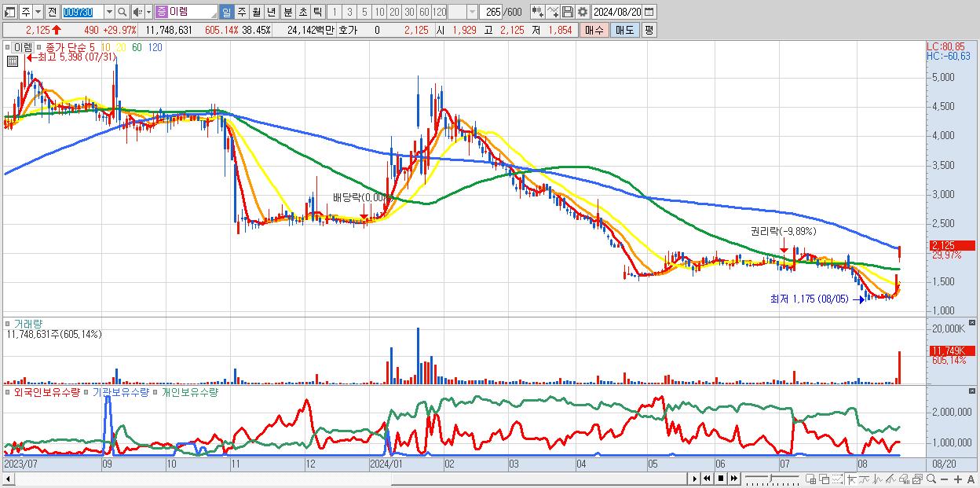Image resolution: width=980 pixels, height=488 pixels.
Task: Click the '매수' buy button
Action: coord(594,30)
